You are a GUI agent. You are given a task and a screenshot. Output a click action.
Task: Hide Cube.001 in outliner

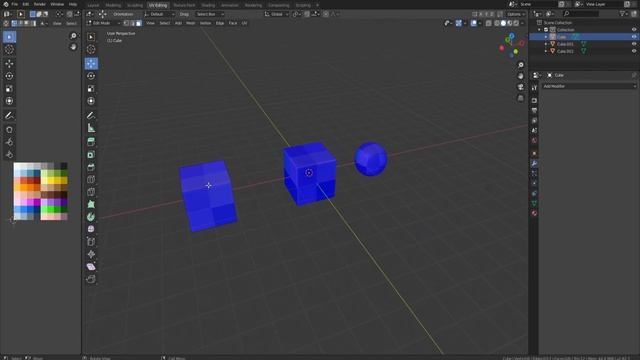coord(634,44)
